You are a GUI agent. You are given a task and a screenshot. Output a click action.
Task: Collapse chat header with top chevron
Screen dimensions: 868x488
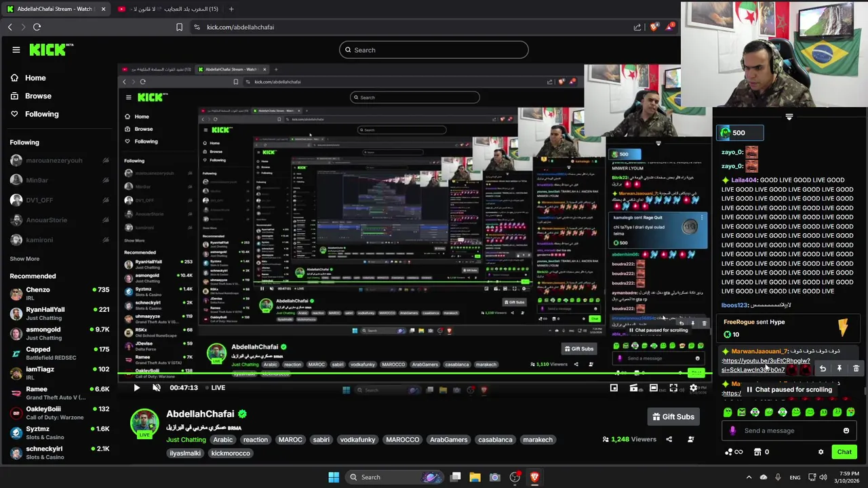(789, 117)
